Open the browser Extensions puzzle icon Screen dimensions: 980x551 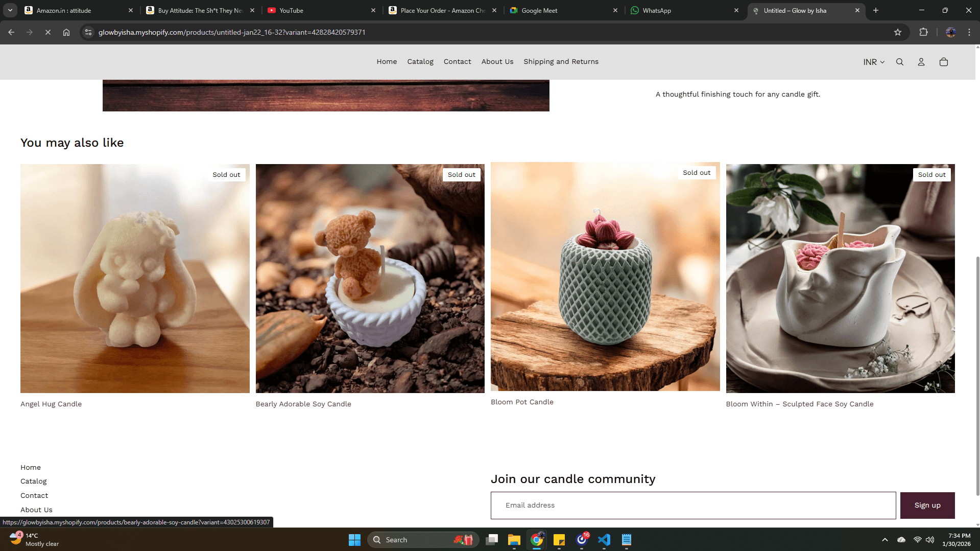click(923, 32)
